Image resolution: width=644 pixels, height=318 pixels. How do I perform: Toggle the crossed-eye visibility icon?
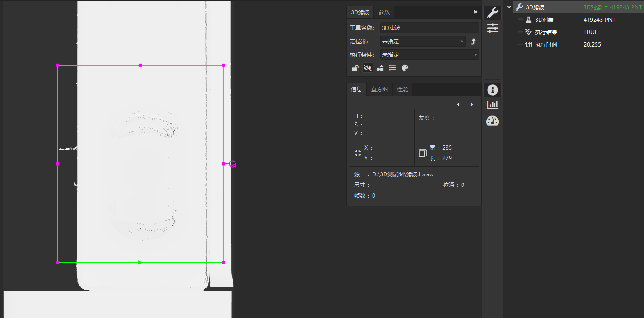pos(367,68)
